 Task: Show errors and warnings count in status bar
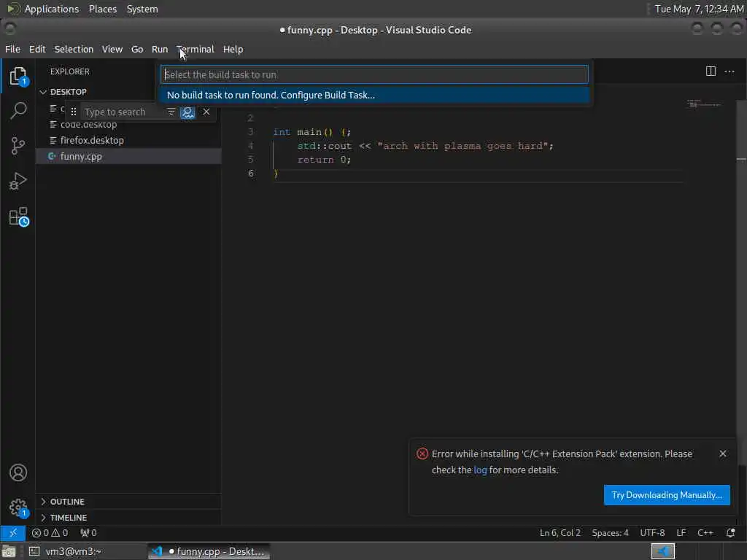point(50,532)
